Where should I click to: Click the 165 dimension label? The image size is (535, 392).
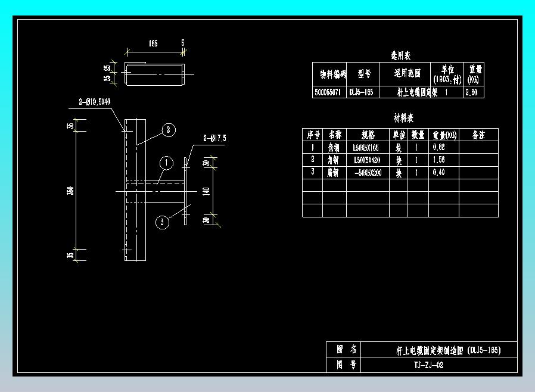coord(153,43)
